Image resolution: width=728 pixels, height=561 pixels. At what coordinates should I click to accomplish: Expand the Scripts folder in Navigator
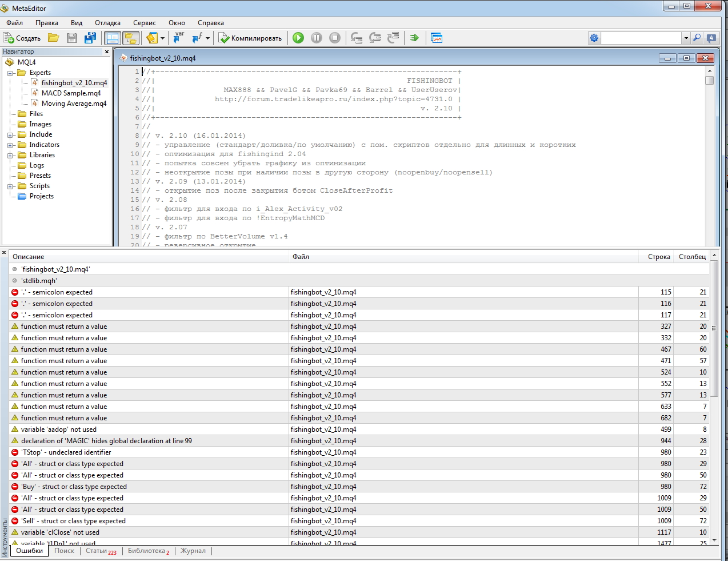(10, 186)
